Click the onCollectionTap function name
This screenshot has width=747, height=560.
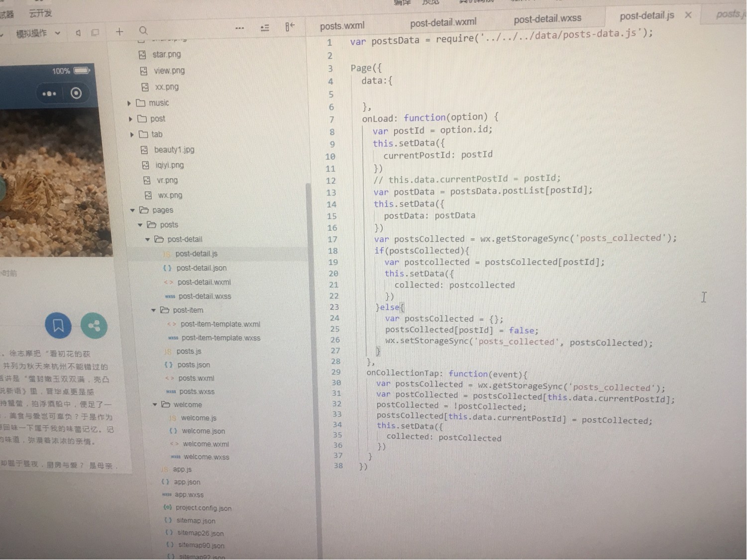click(x=405, y=373)
